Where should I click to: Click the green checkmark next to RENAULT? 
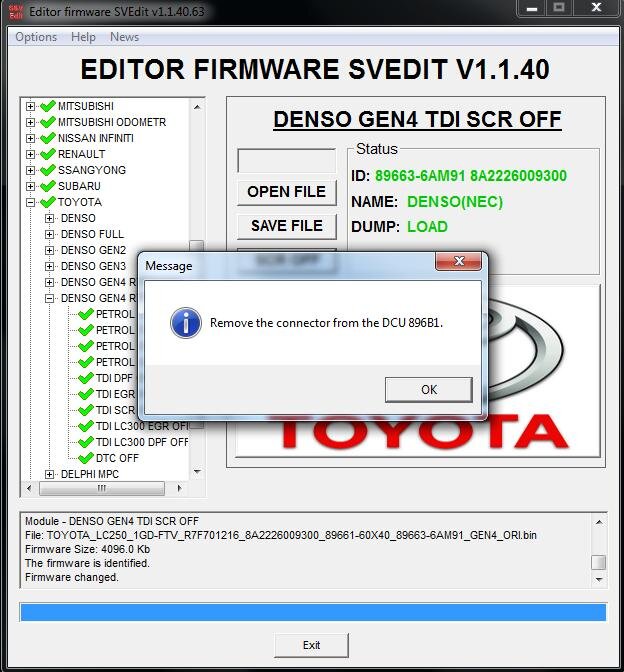click(x=48, y=153)
